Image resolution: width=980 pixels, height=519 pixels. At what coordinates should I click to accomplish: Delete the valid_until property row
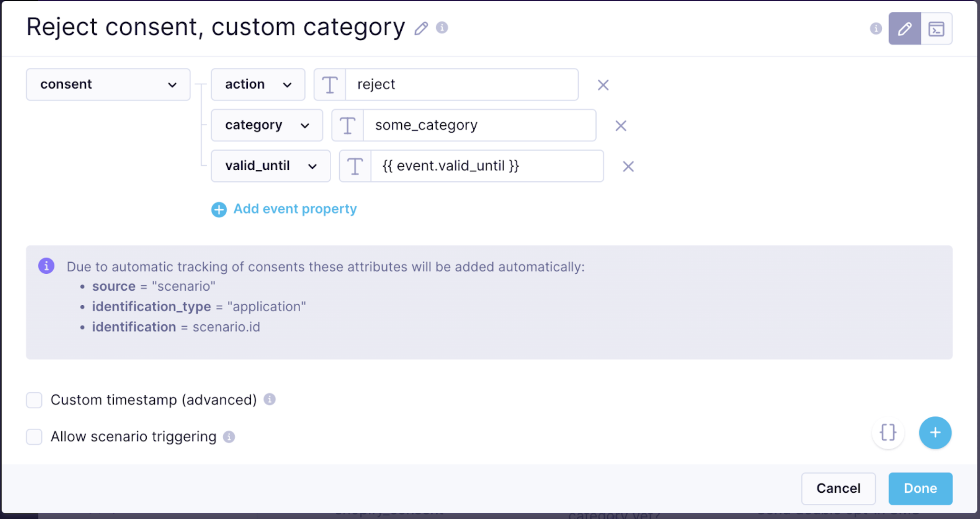tap(628, 166)
